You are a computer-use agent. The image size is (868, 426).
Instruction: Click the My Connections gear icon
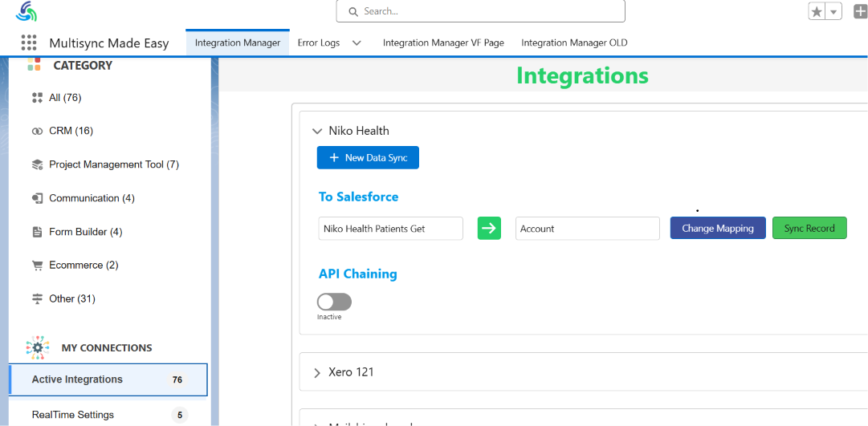[38, 347]
